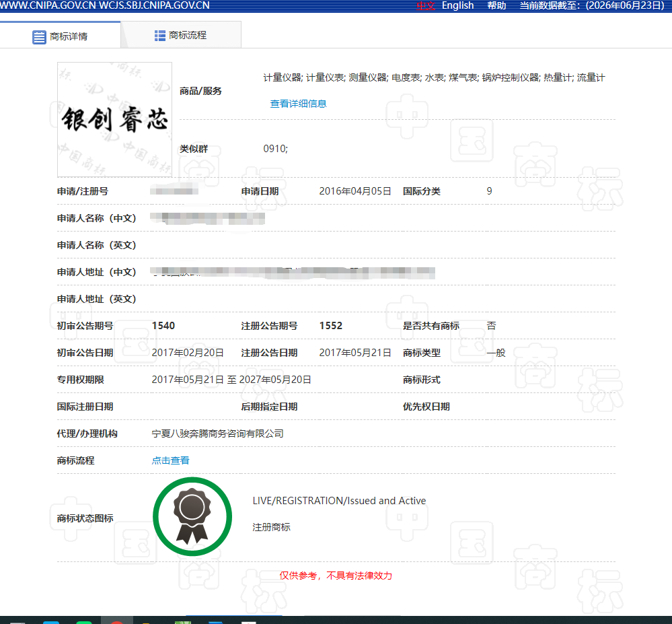Select the goods list text starting 计量仪器

coord(434,77)
